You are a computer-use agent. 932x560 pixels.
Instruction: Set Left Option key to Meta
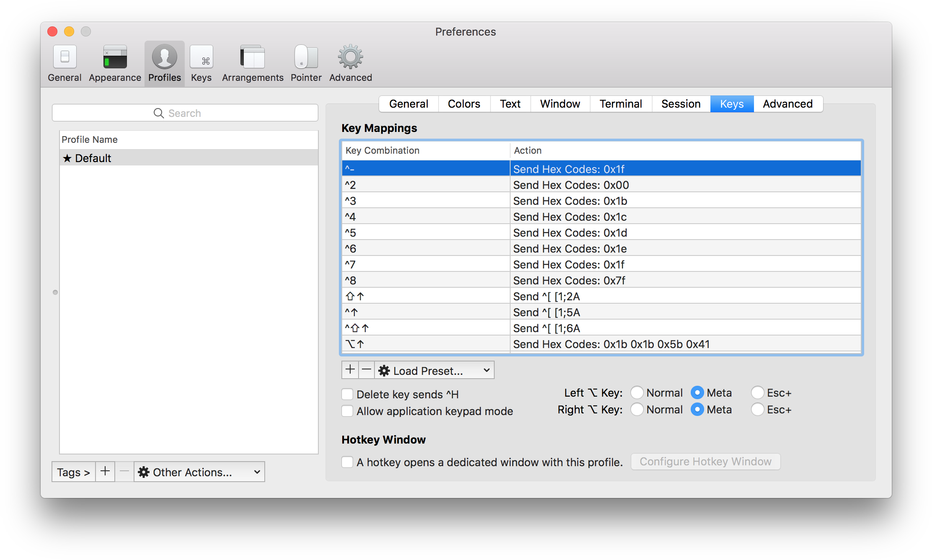pyautogui.click(x=697, y=392)
